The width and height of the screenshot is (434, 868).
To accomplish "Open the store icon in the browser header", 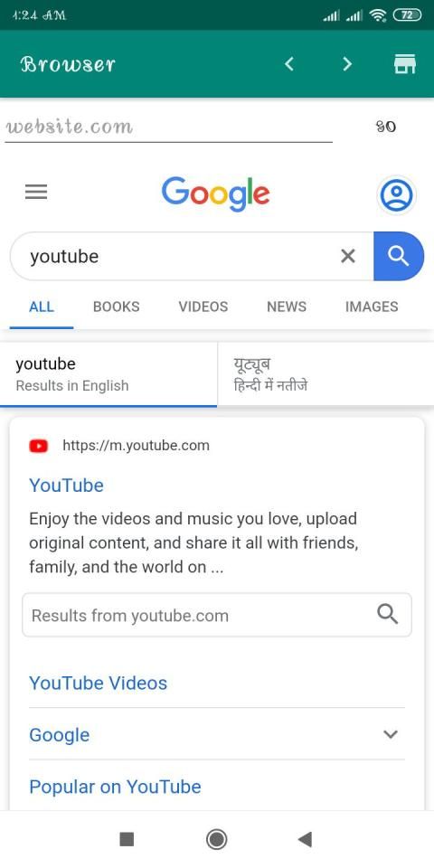I will click(405, 64).
